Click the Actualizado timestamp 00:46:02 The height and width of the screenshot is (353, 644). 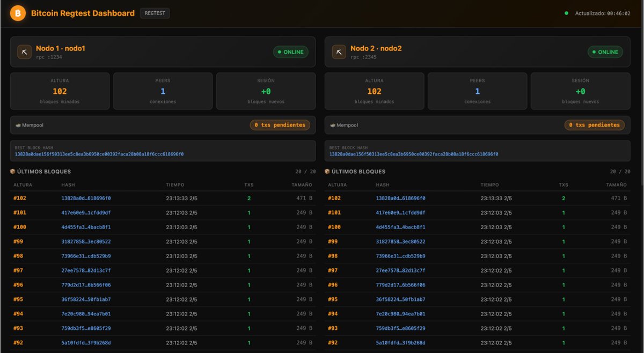(619, 13)
